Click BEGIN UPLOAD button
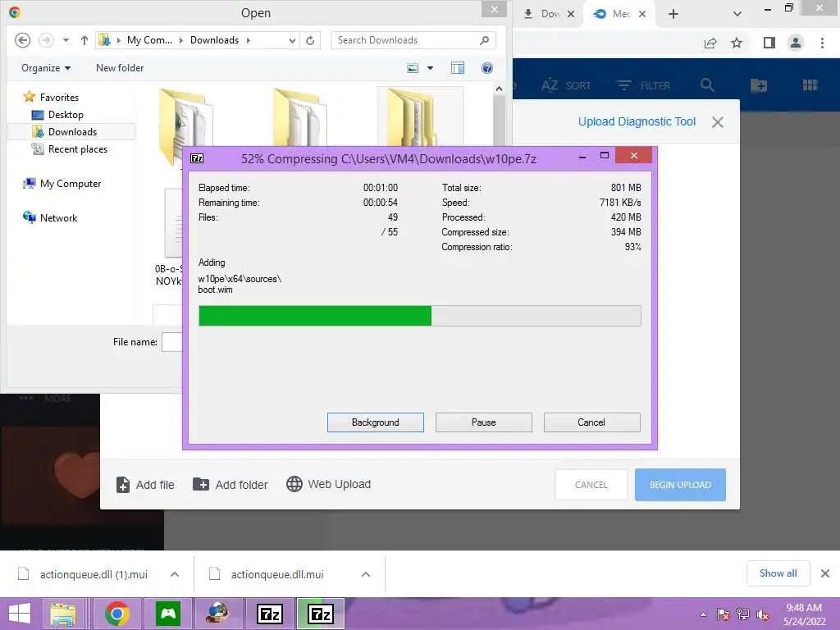The image size is (840, 630). [680, 485]
